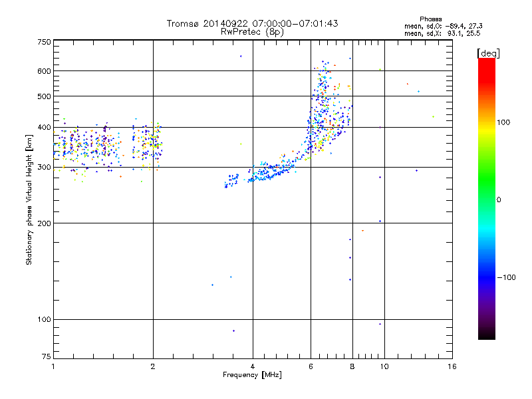Click the y-axis '200' tick label
532x399 pixels.
44,223
